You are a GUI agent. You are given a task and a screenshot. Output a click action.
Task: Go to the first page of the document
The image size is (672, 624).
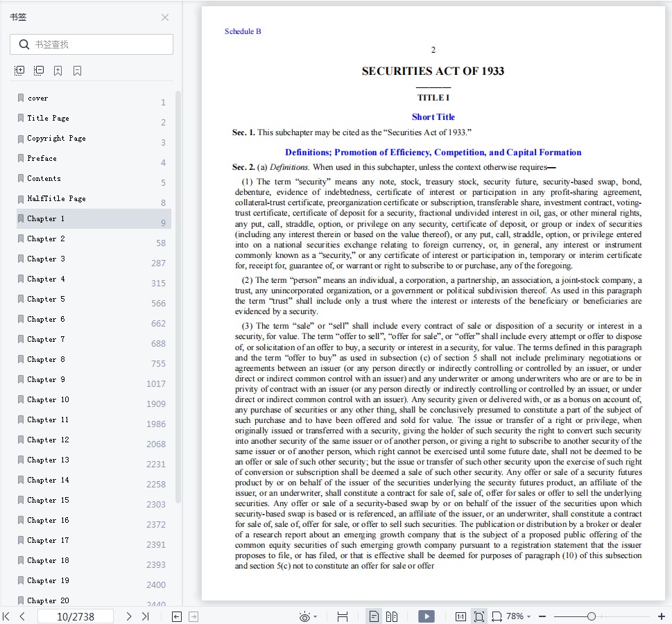(6, 616)
